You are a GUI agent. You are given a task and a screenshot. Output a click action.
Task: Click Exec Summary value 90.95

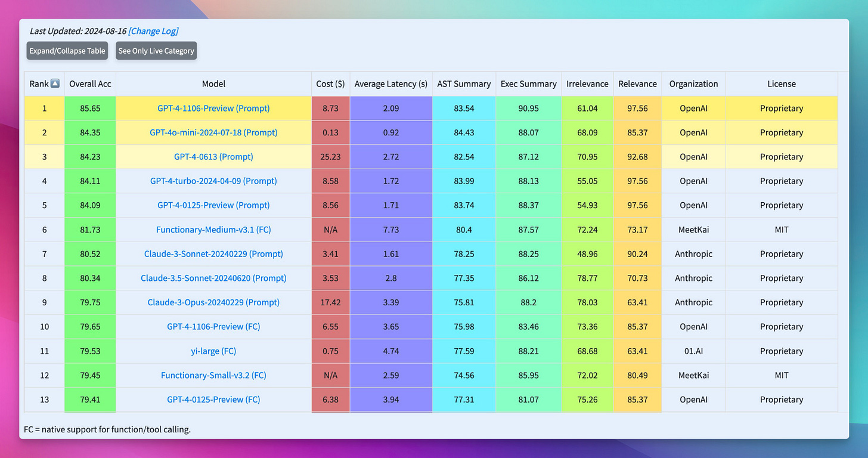tap(529, 109)
